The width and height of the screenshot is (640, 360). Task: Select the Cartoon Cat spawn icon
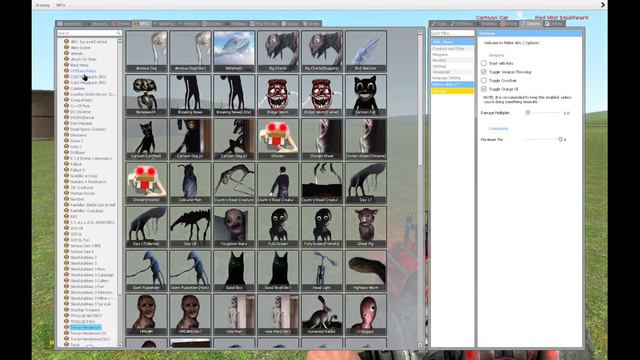pos(366,95)
